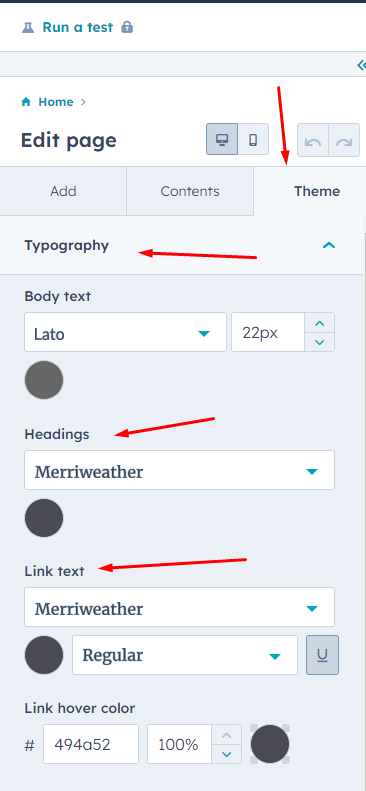Viewport: 366px width, 791px height.
Task: Collapse sidebar with double-chevron icon
Action: [x=361, y=65]
